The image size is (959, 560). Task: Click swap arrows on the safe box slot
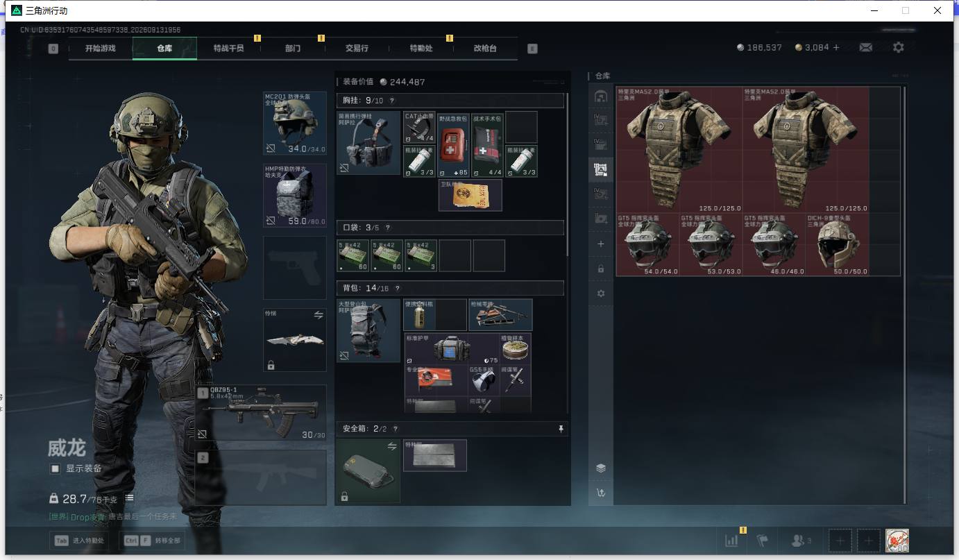(x=392, y=446)
